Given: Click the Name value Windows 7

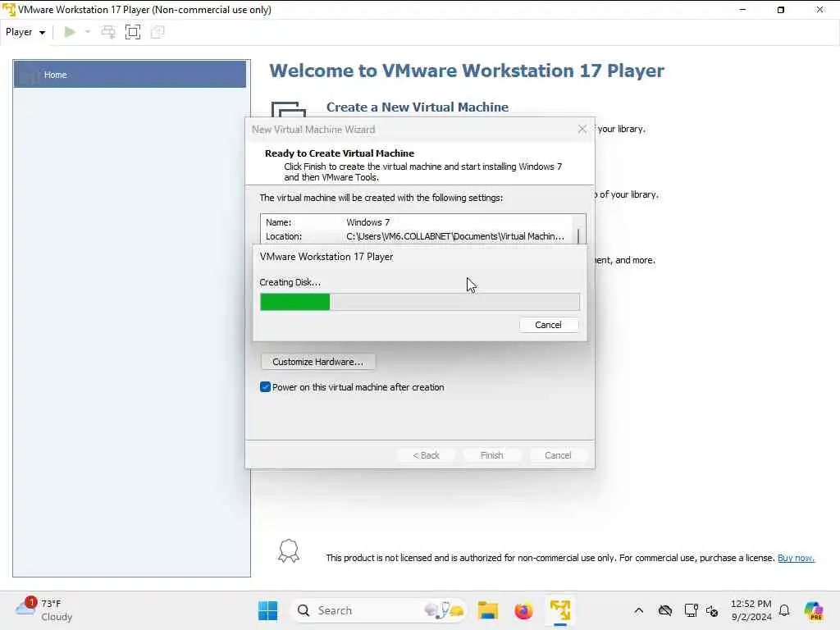Looking at the screenshot, I should pos(368,222).
